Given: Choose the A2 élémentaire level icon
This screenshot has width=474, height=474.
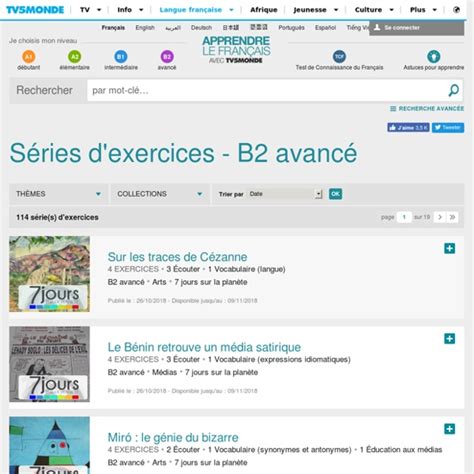Looking at the screenshot, I should pos(75,57).
